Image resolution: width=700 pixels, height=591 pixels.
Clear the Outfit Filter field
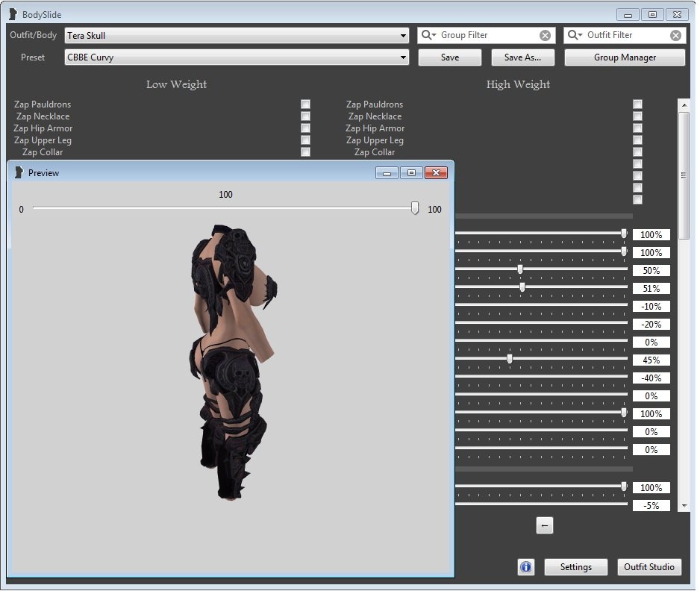tap(675, 35)
